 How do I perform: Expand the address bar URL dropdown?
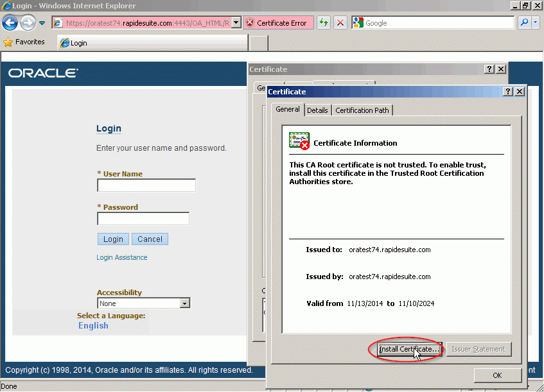click(x=236, y=23)
